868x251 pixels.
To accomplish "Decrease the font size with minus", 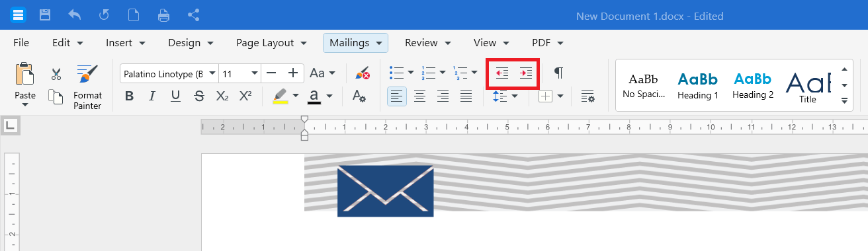I will (x=271, y=73).
